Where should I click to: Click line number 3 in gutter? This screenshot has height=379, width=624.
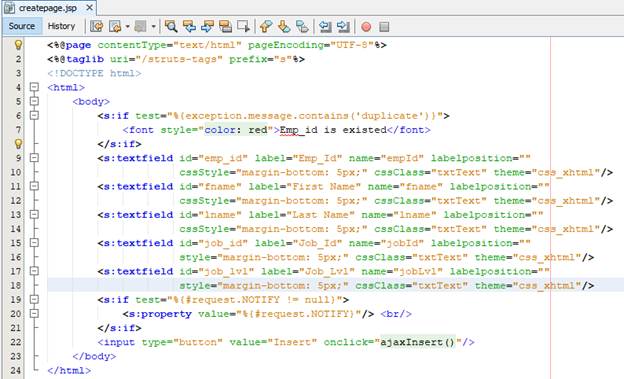[x=18, y=73]
